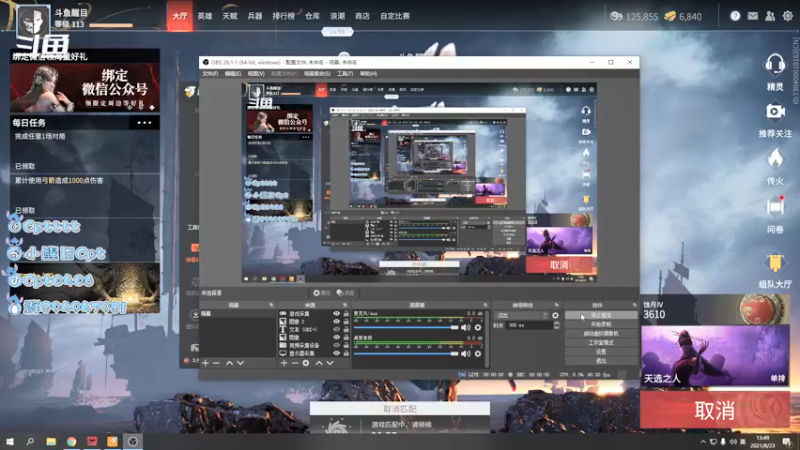The image size is (800, 450).
Task: Open Chrome from the taskbar
Action: pos(71,441)
